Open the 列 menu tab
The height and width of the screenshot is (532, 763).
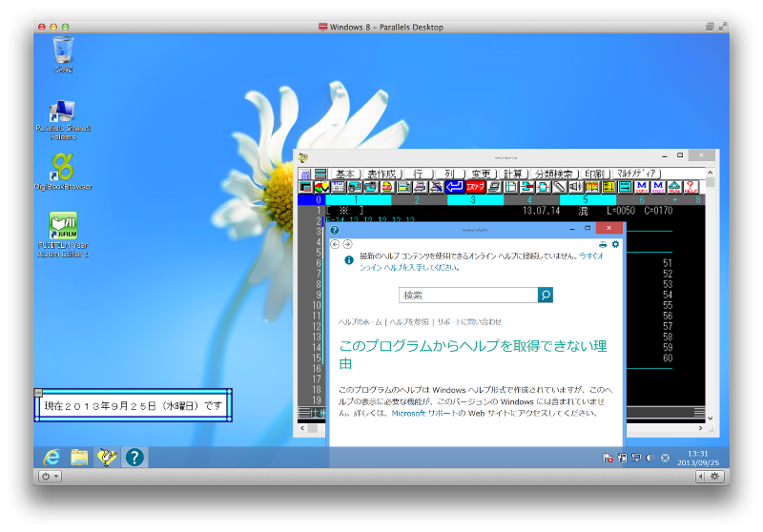click(449, 174)
